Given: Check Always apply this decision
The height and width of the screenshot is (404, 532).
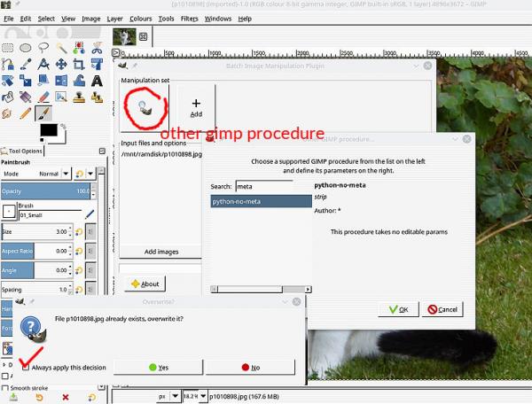Looking at the screenshot, I should coord(26,368).
